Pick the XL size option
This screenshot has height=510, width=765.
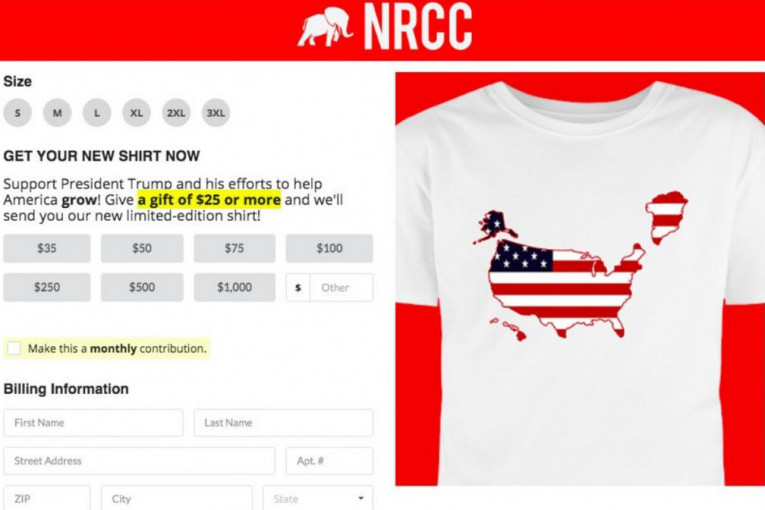(136, 113)
